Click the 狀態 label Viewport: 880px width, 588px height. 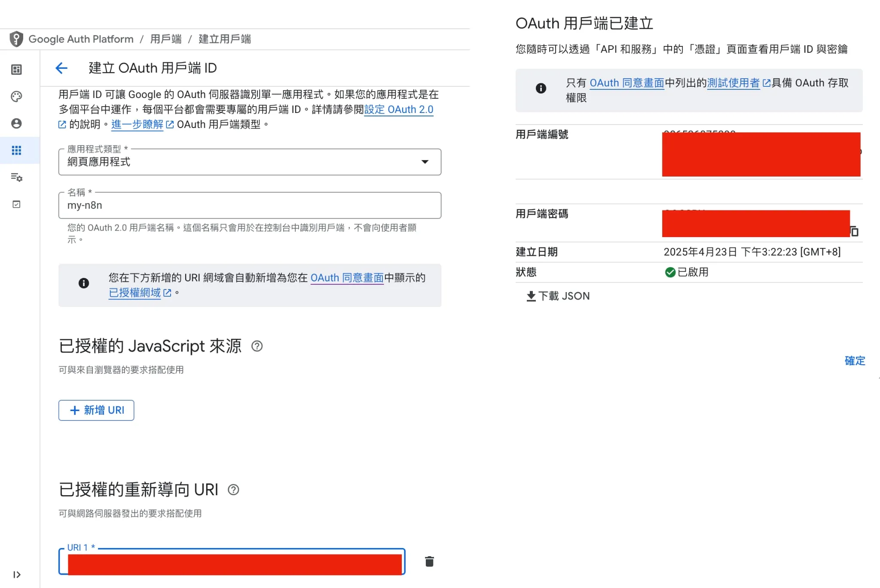526,272
